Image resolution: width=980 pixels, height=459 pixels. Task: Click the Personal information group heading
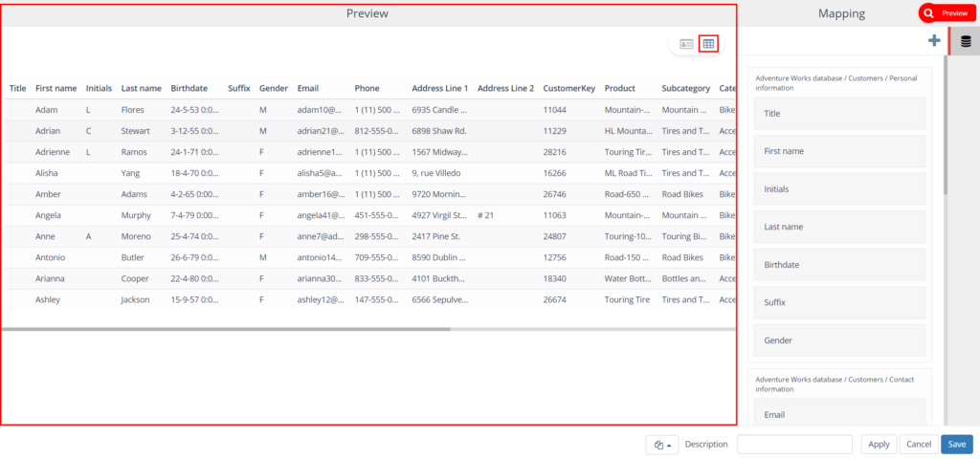coord(836,83)
